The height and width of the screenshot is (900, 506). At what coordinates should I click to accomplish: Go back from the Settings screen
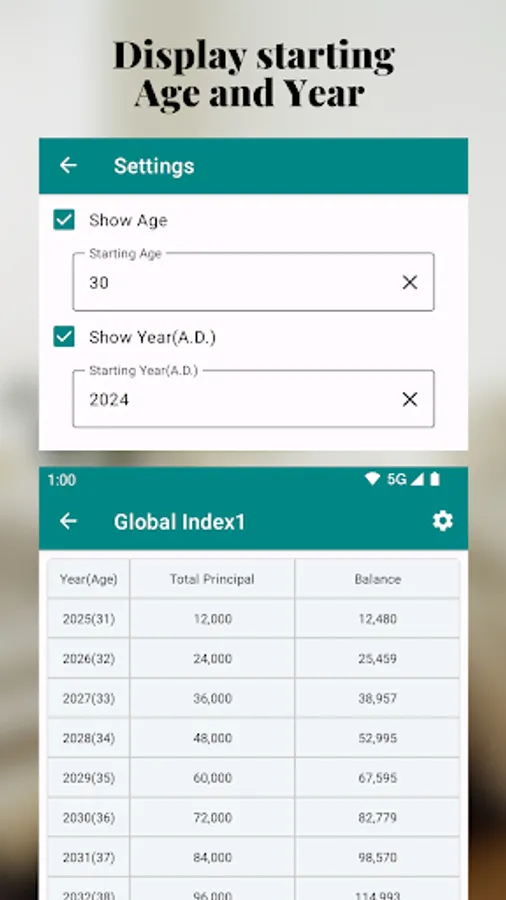pyautogui.click(x=68, y=166)
